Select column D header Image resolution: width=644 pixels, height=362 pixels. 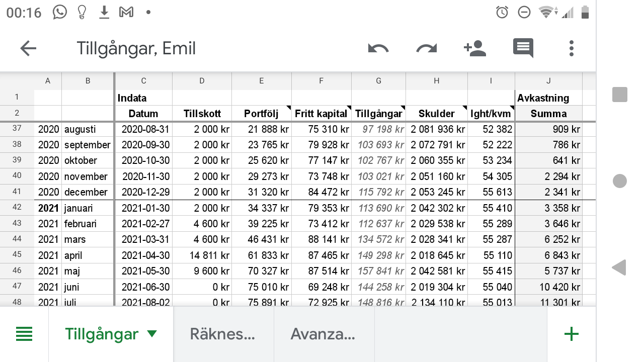(202, 81)
